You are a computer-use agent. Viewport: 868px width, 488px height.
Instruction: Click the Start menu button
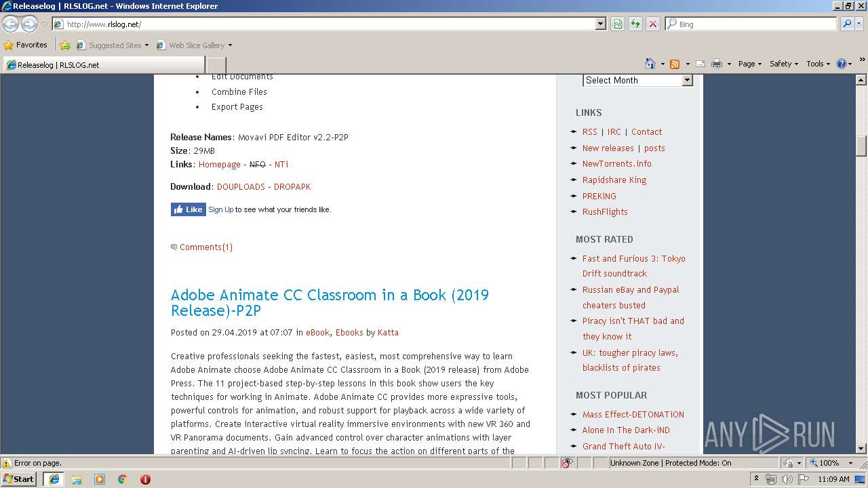click(x=19, y=479)
